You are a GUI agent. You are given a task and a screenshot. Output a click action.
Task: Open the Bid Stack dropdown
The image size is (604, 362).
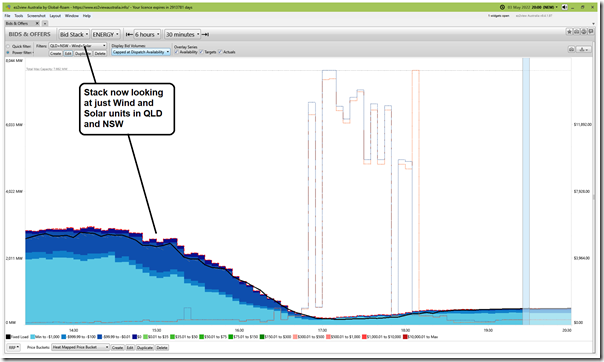[74, 34]
